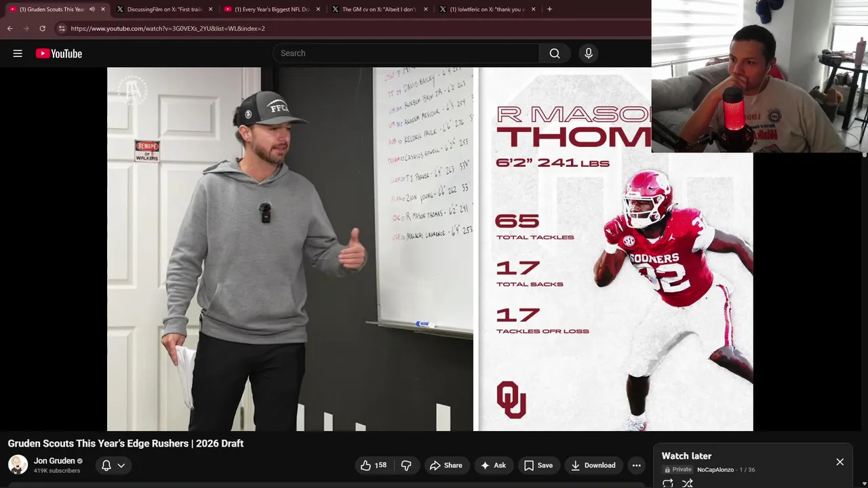Save the video with Save button
Viewport: 868px width, 488px height.
pos(538,466)
